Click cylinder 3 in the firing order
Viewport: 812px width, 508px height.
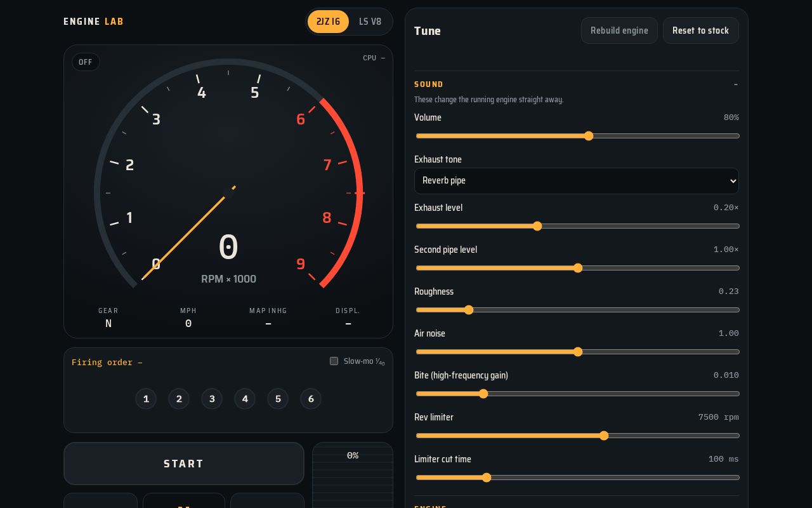tap(212, 399)
